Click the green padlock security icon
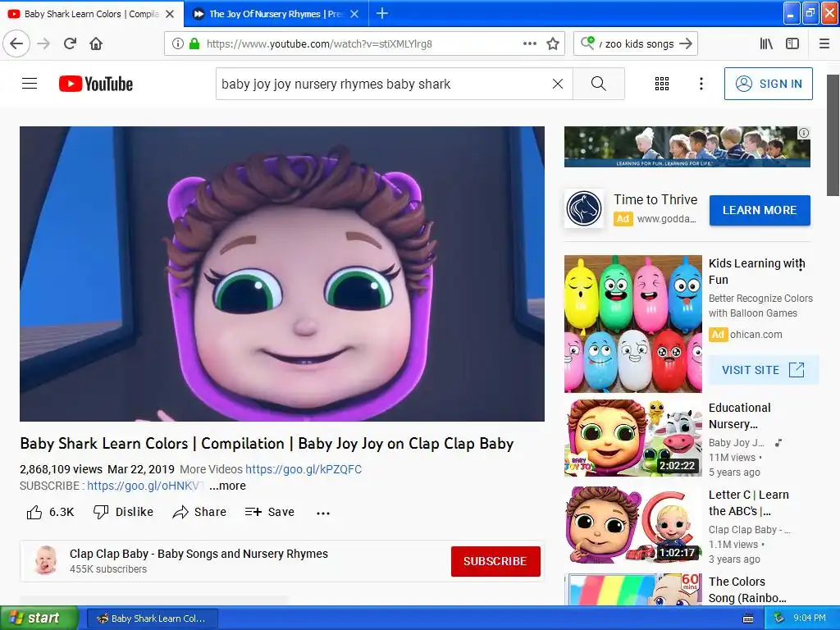 pyautogui.click(x=194, y=43)
